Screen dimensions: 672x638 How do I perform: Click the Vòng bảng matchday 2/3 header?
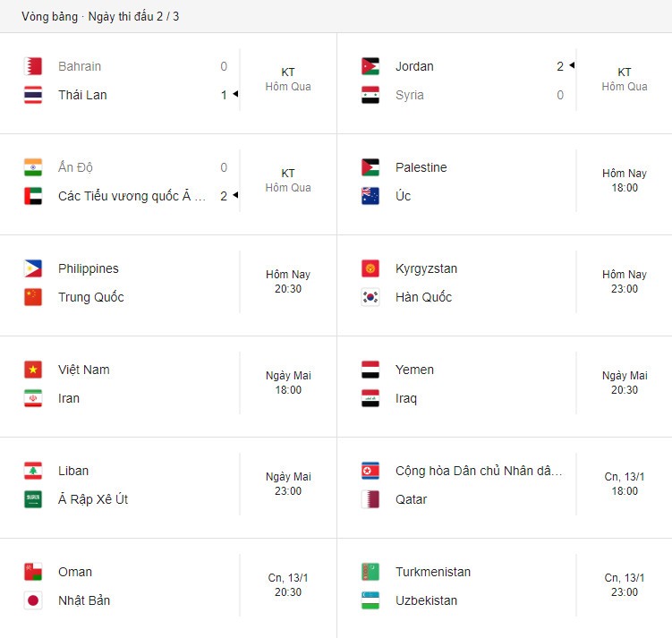pyautogui.click(x=100, y=16)
